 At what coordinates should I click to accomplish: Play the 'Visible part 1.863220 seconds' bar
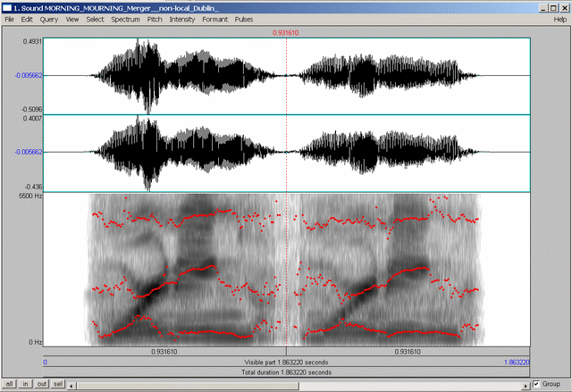click(286, 362)
